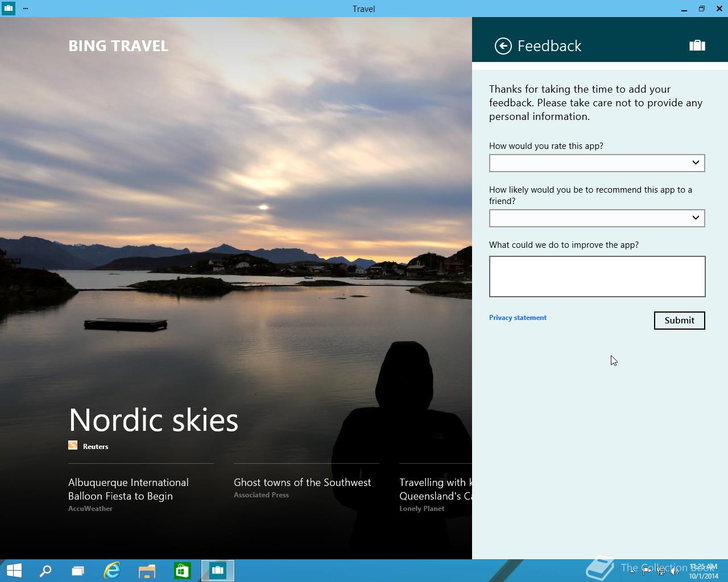The width and height of the screenshot is (728, 582).
Task: Restore down the Travel window
Action: click(702, 9)
